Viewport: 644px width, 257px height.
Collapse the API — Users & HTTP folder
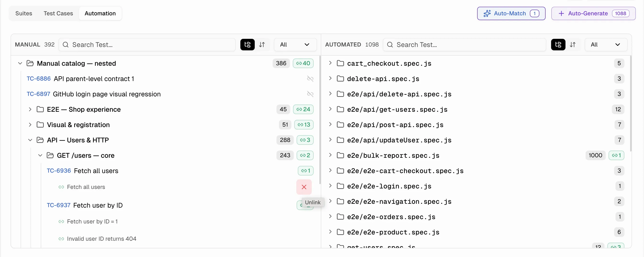[30, 140]
